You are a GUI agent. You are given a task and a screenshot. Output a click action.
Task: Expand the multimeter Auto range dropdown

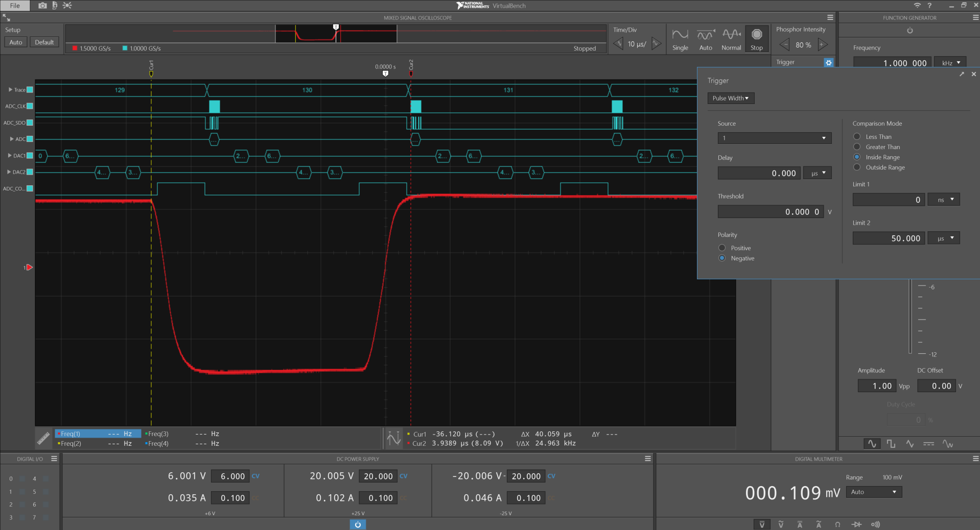click(874, 492)
